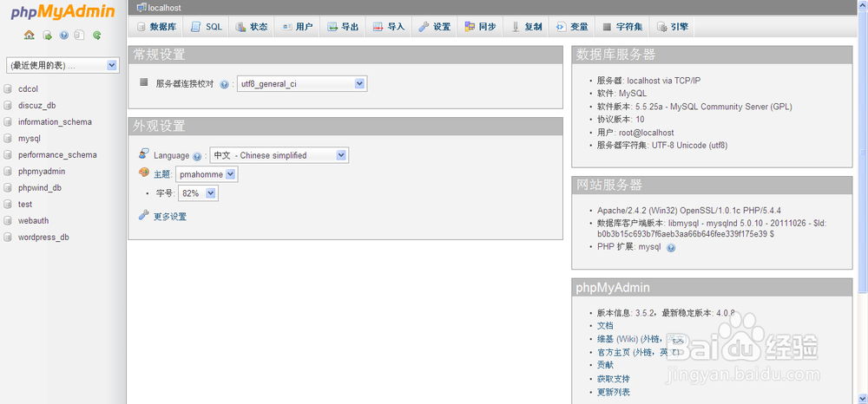The height and width of the screenshot is (404, 868).
Task: Click the 服务器: localhost via TCP/IP text
Action: (648, 80)
